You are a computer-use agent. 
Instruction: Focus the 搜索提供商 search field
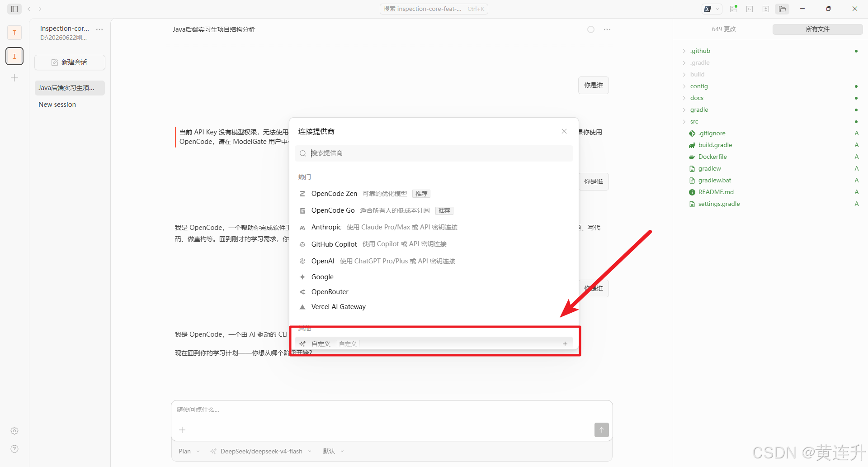coord(434,153)
